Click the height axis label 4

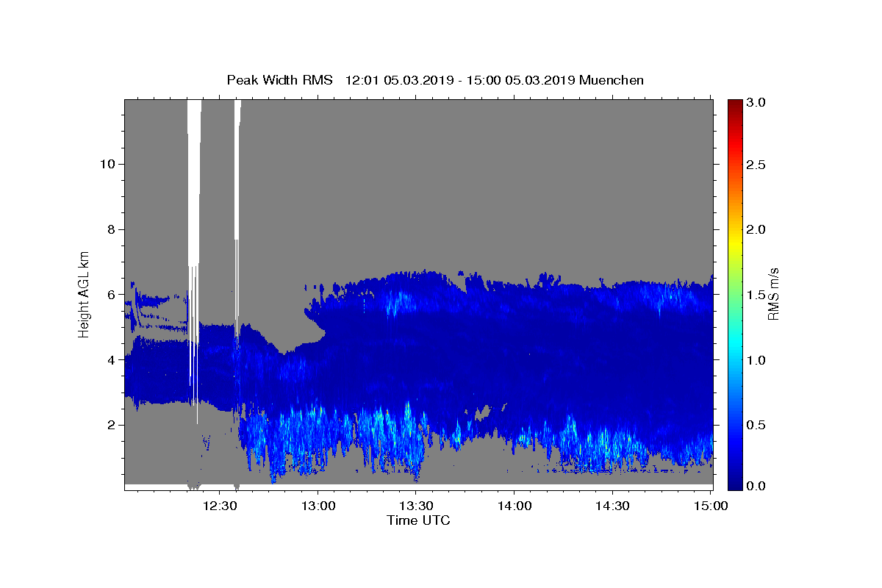pos(110,359)
